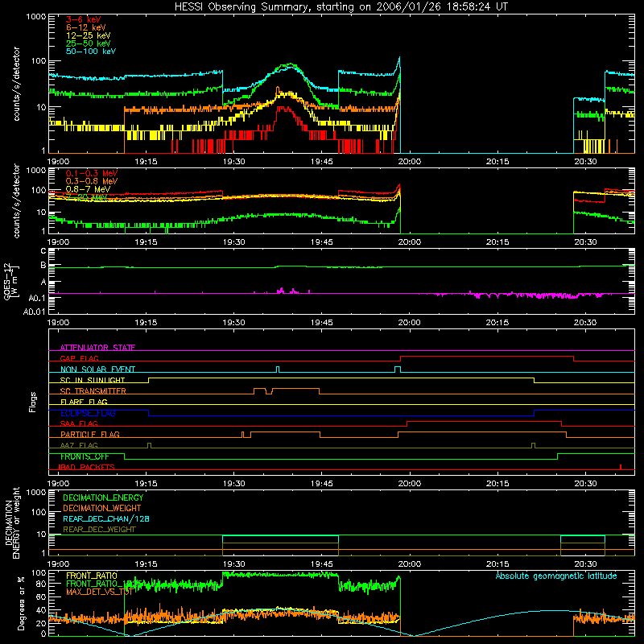Click the BAD_PACKETS spike marker near 20:36
The height and width of the screenshot is (644, 644).
(621, 467)
